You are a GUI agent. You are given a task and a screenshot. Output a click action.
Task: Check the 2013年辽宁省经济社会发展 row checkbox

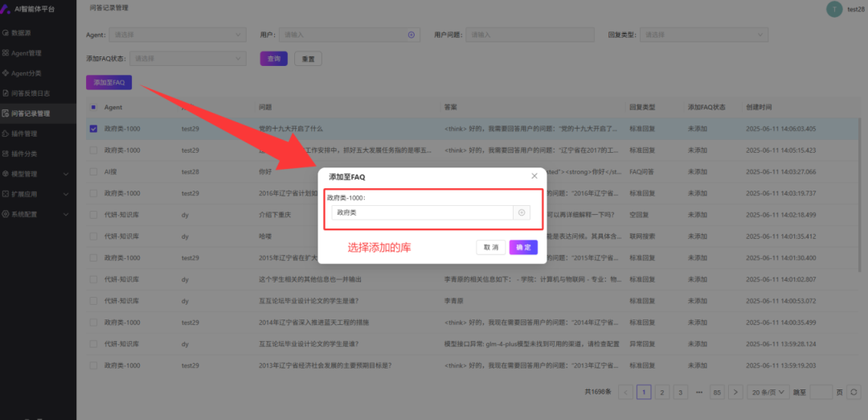93,366
